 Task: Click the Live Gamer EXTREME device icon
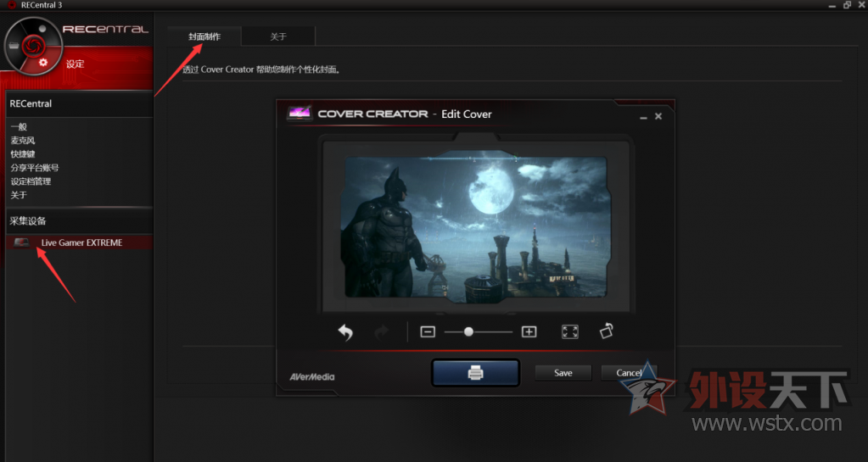coord(21,242)
